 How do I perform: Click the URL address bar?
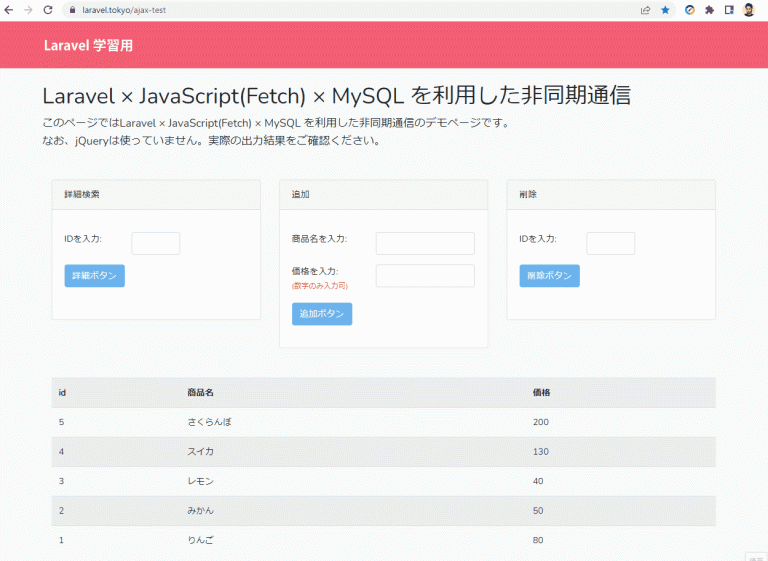tap(350, 9)
